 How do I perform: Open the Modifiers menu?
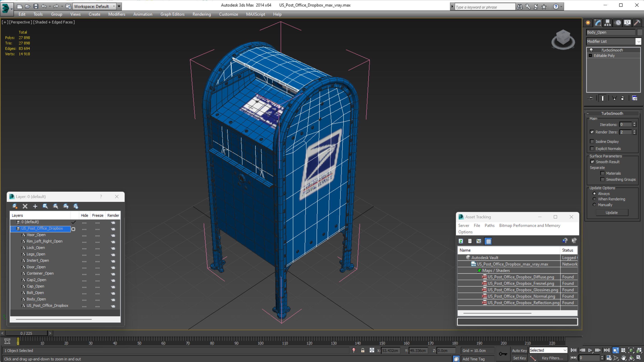tap(116, 14)
